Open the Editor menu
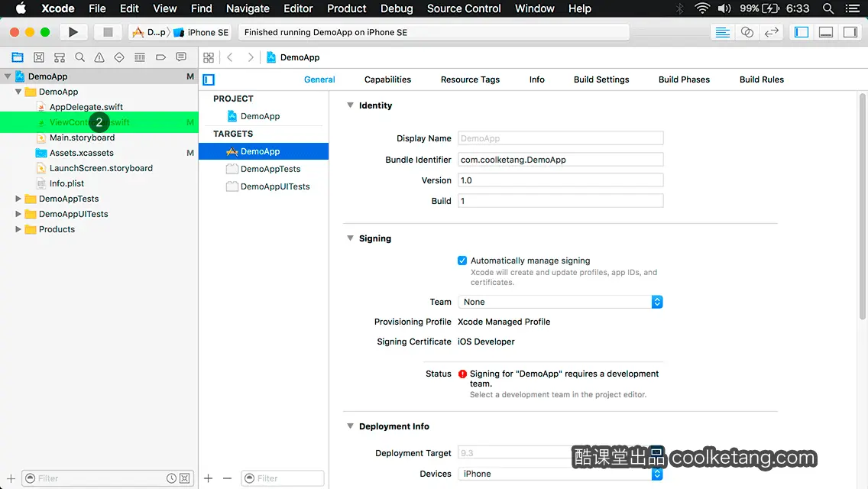The width and height of the screenshot is (868, 489). [298, 8]
